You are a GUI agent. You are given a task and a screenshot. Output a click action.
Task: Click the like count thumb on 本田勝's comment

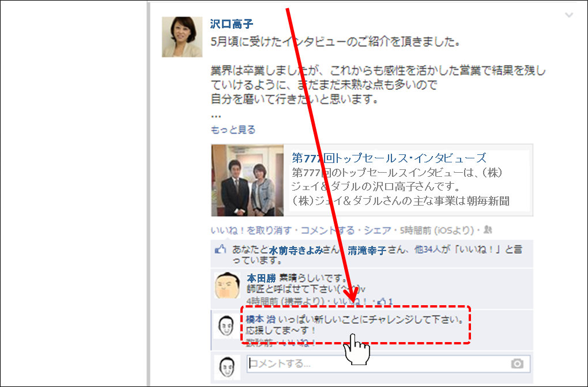coord(382,301)
